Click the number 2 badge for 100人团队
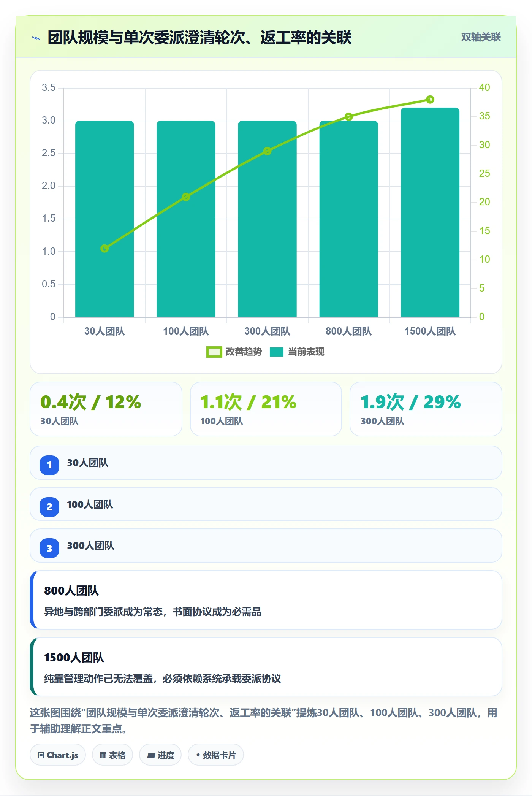 coord(49,507)
